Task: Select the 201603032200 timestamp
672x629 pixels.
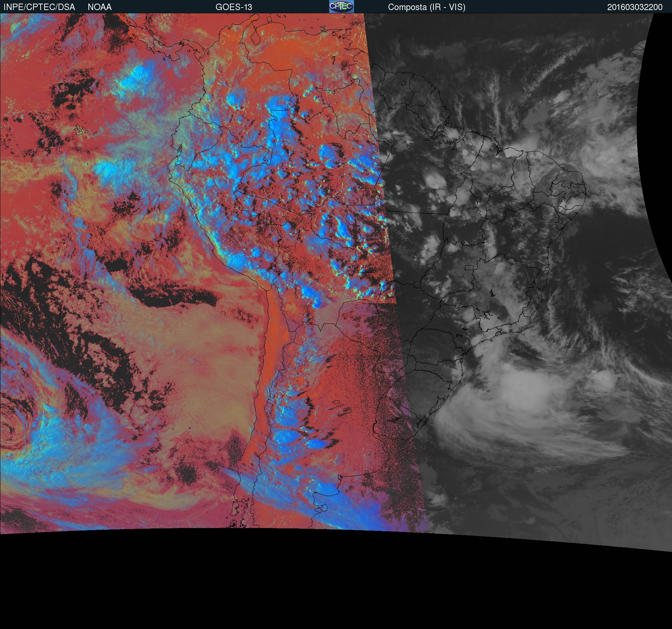Action: [x=635, y=7]
